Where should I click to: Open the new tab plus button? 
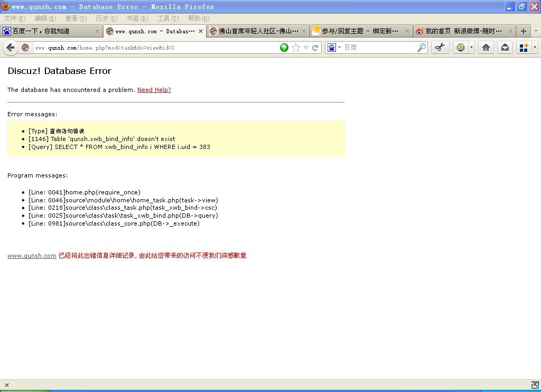coord(524,31)
